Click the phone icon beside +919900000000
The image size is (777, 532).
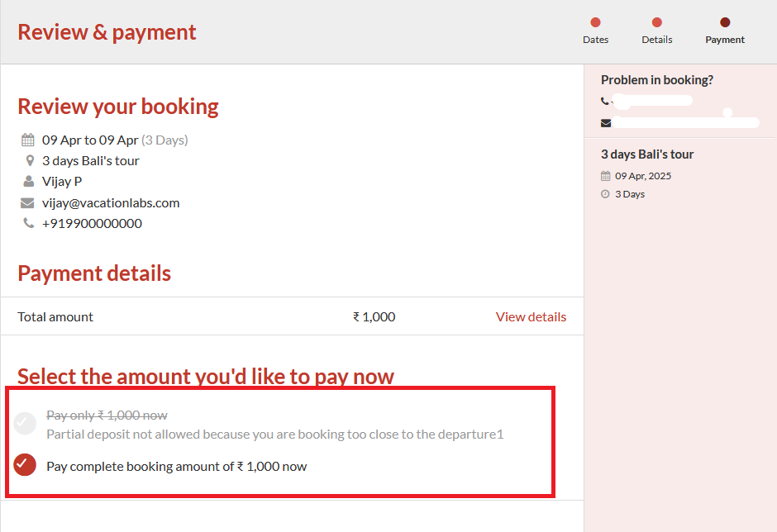pos(29,223)
